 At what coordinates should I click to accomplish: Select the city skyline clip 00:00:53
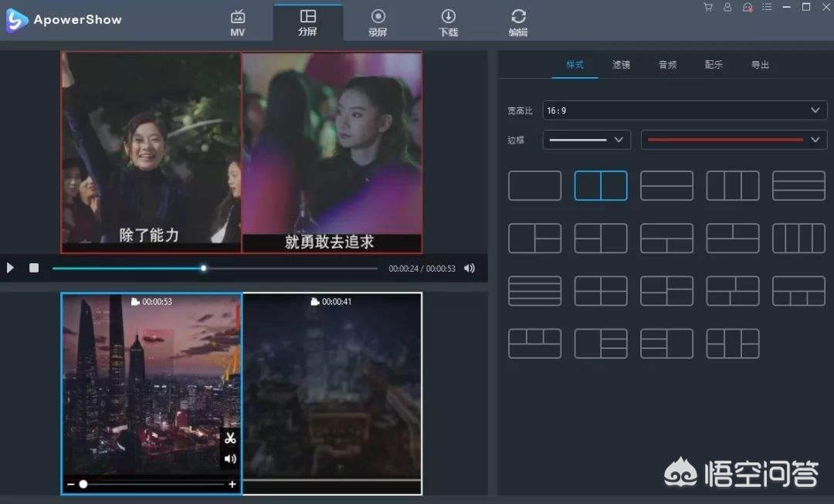151,394
